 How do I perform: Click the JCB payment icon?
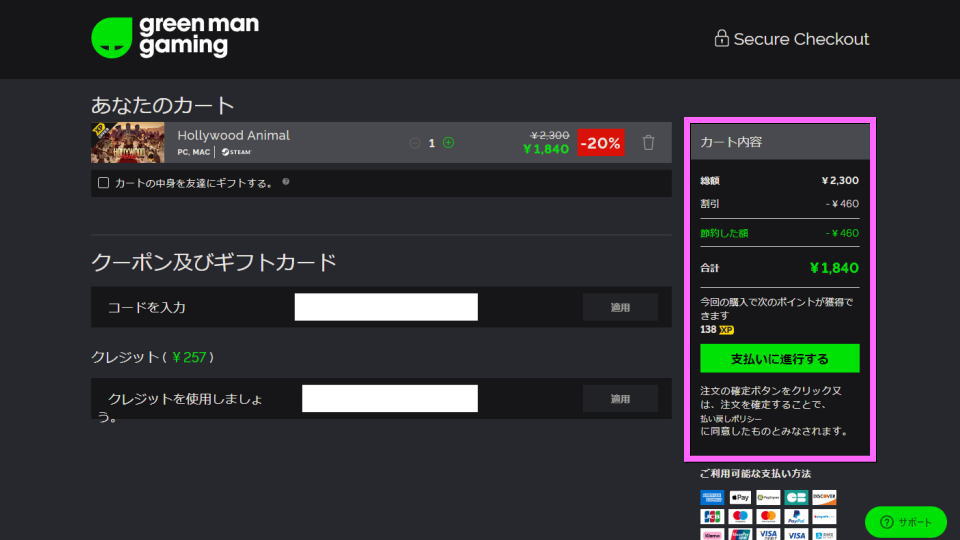(711, 517)
